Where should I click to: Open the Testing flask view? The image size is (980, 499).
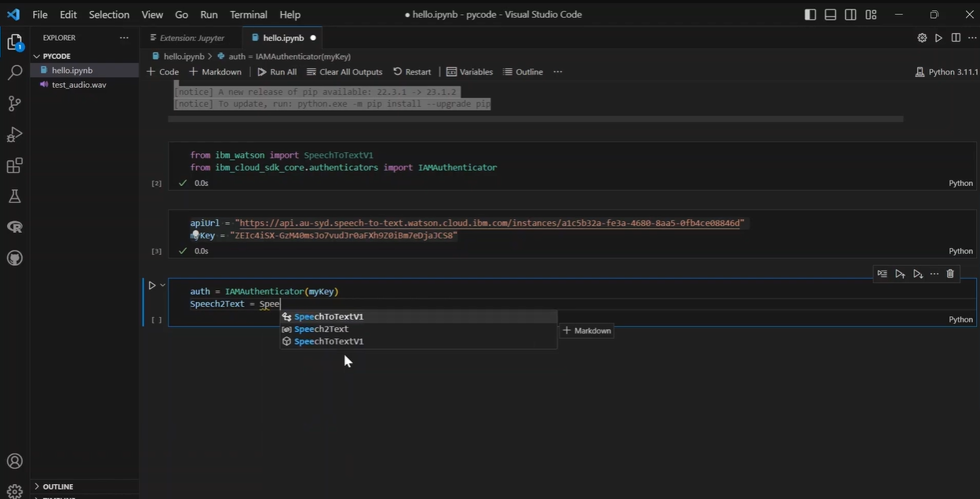(14, 196)
